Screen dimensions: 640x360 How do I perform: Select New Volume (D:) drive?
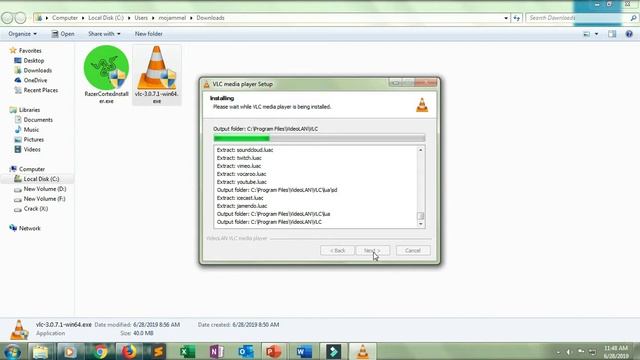(44, 189)
